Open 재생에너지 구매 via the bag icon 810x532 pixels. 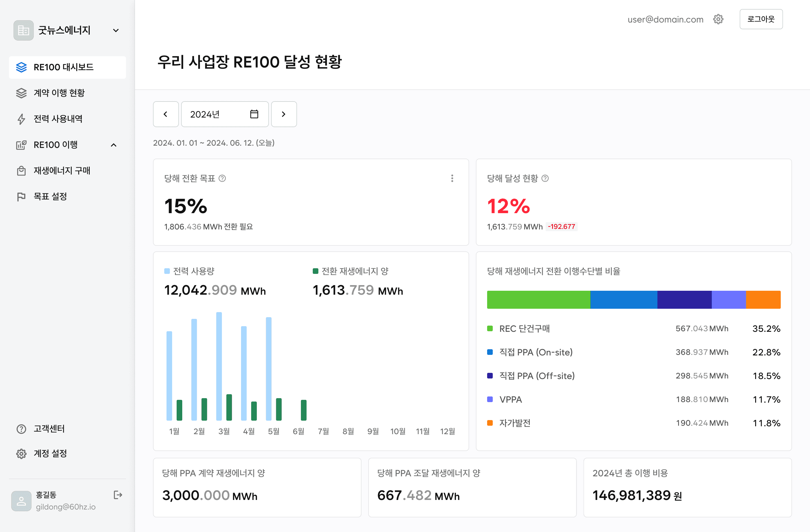pos(21,170)
